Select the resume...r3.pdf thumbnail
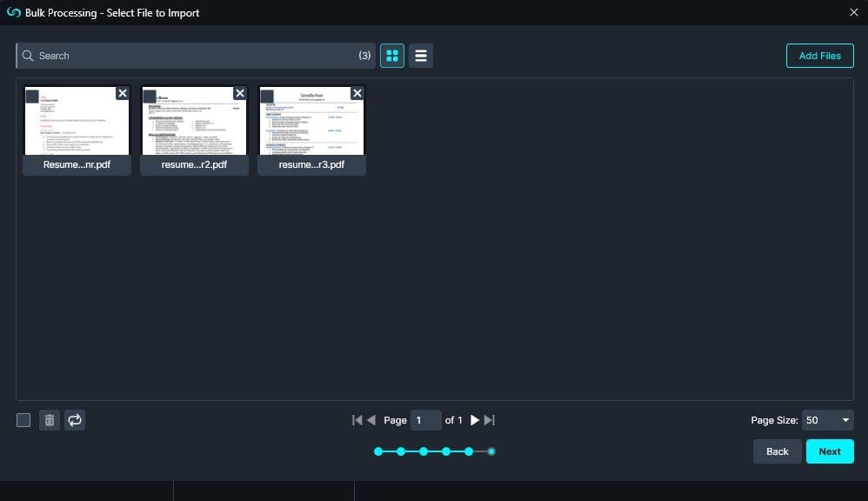 click(x=311, y=122)
